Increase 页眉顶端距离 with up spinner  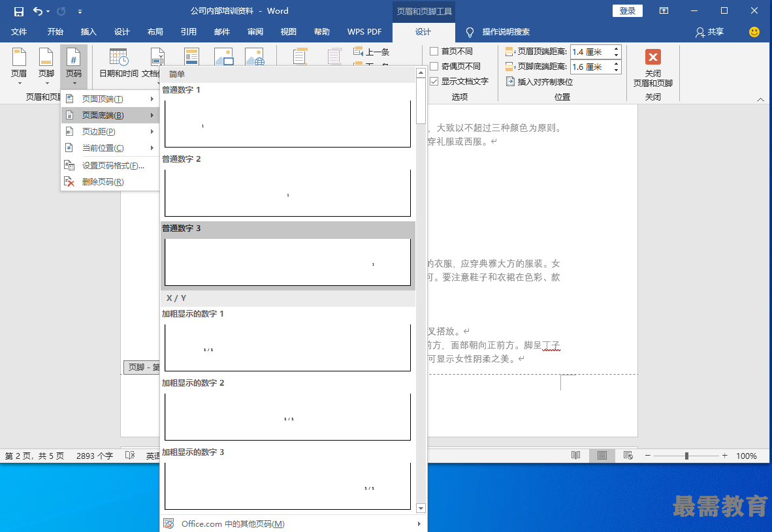(616, 49)
